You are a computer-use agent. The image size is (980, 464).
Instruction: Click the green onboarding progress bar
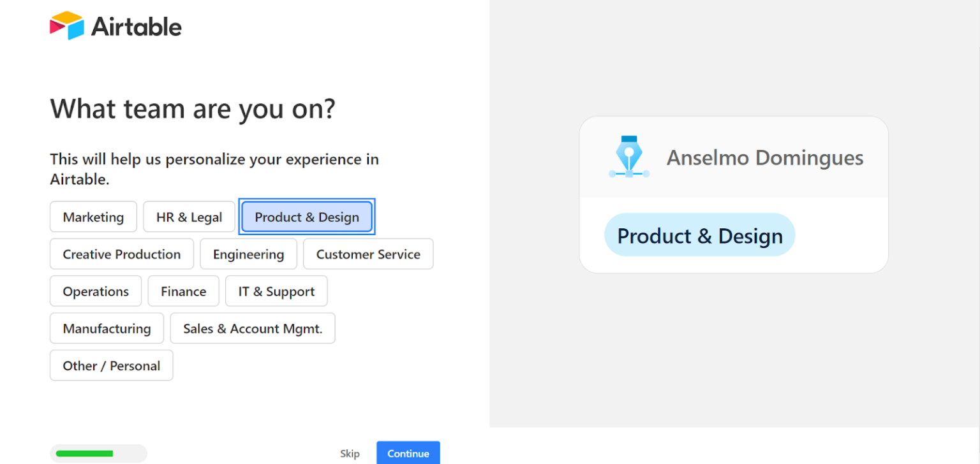click(x=98, y=453)
